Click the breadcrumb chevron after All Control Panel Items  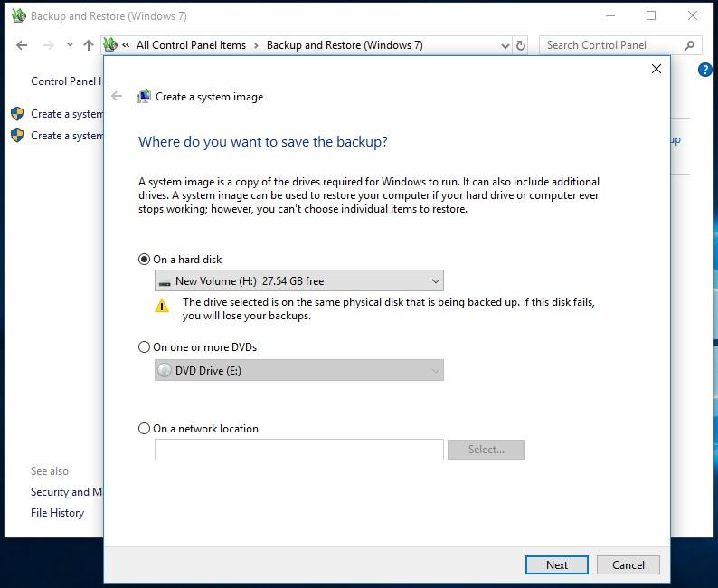pos(257,45)
